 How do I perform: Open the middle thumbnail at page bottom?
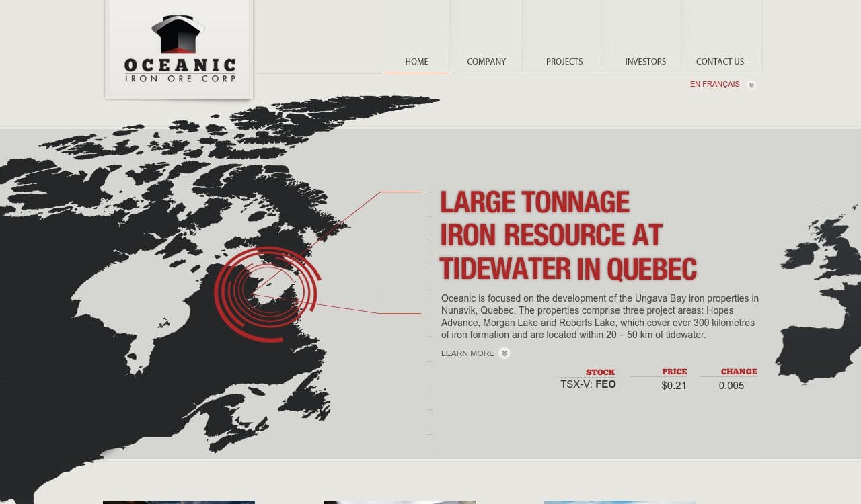tap(400, 501)
